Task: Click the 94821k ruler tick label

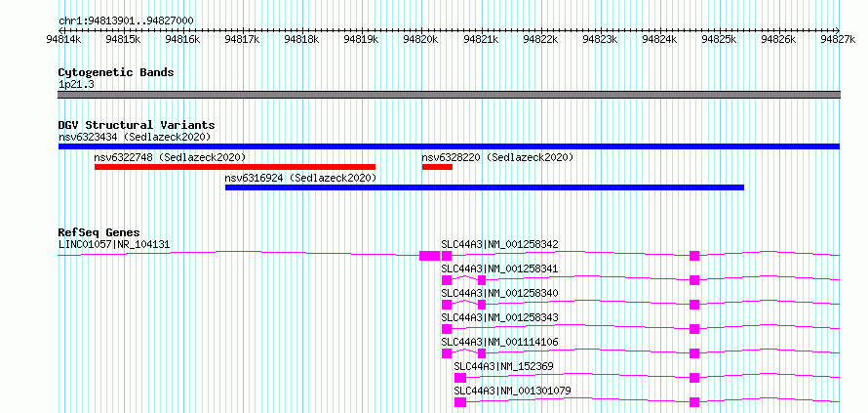Action: (481, 39)
